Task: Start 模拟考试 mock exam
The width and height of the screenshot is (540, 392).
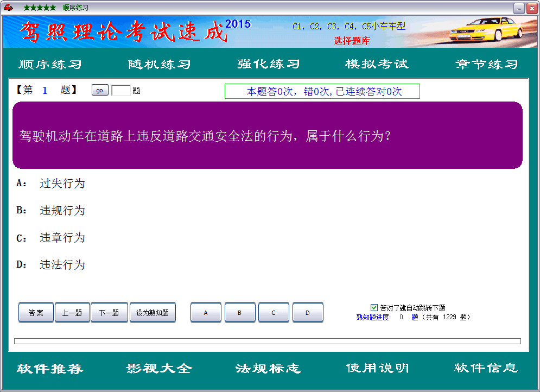Action: [x=377, y=64]
